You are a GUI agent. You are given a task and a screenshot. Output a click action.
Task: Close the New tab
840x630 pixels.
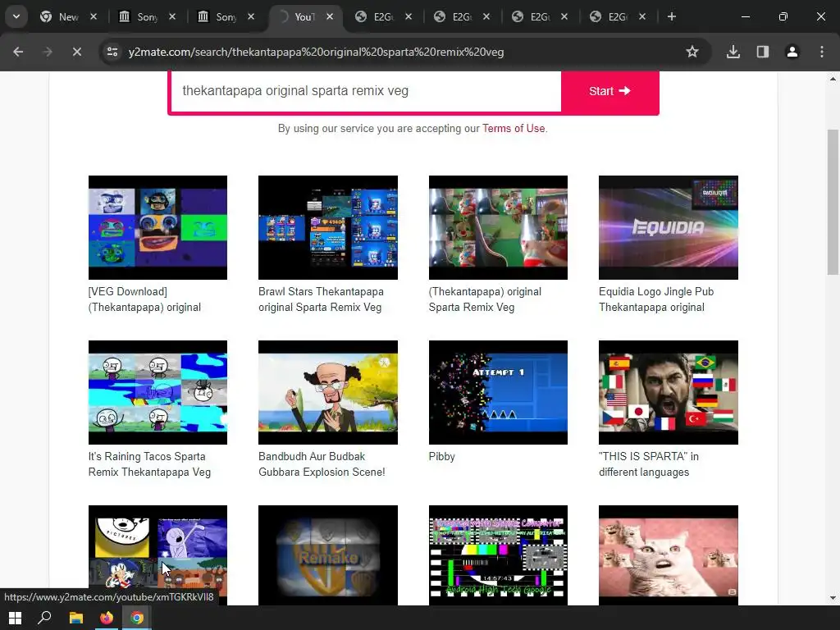coord(94,16)
